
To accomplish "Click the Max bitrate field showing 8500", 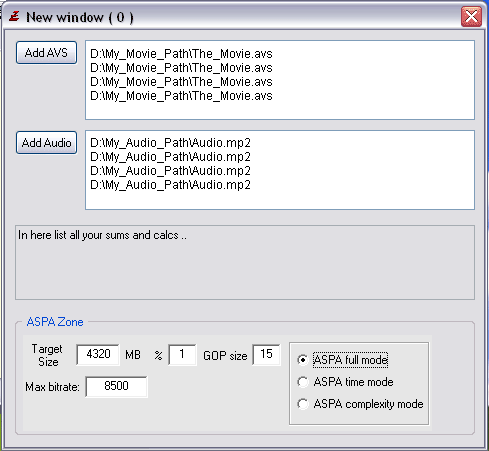I will tap(116, 386).
